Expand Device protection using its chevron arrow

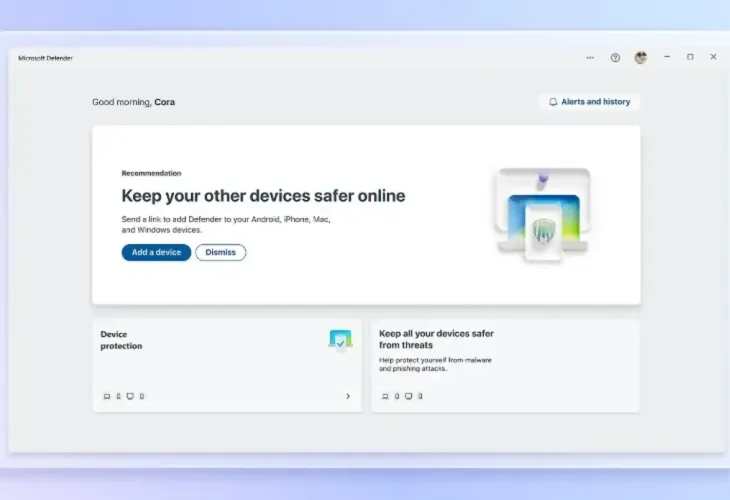point(348,396)
